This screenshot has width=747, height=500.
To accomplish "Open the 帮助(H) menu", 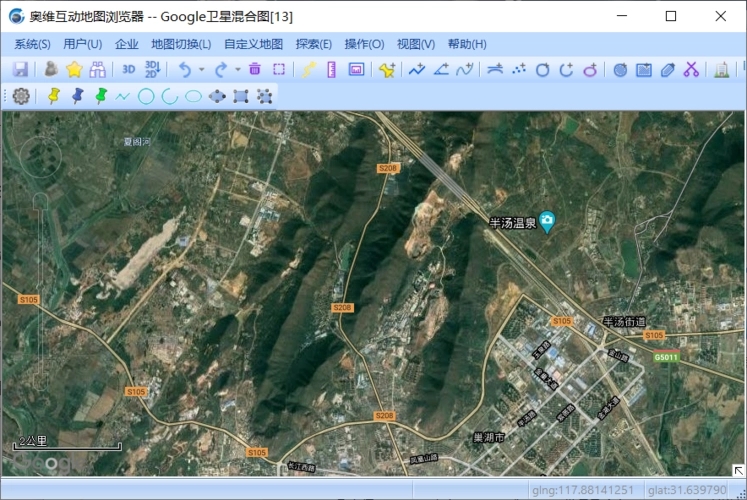I will [x=467, y=44].
